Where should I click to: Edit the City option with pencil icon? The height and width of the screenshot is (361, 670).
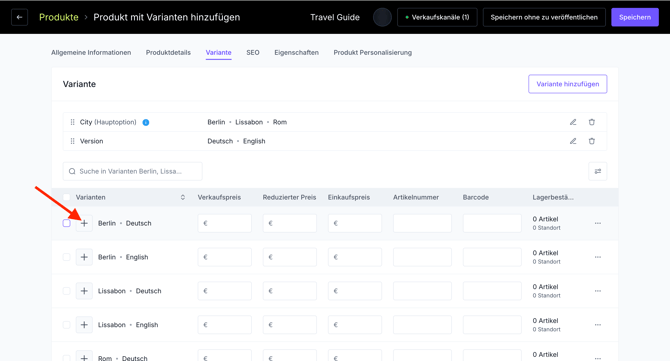[573, 122]
